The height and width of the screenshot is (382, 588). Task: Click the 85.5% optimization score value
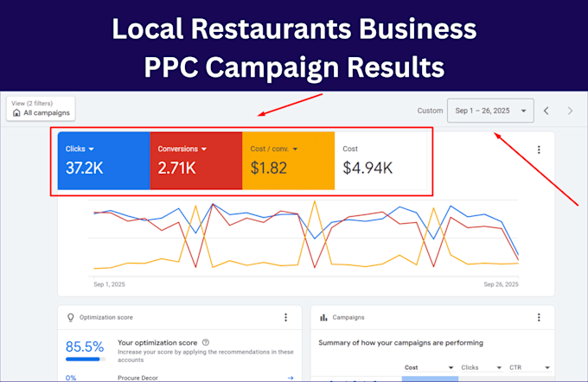[x=85, y=347]
